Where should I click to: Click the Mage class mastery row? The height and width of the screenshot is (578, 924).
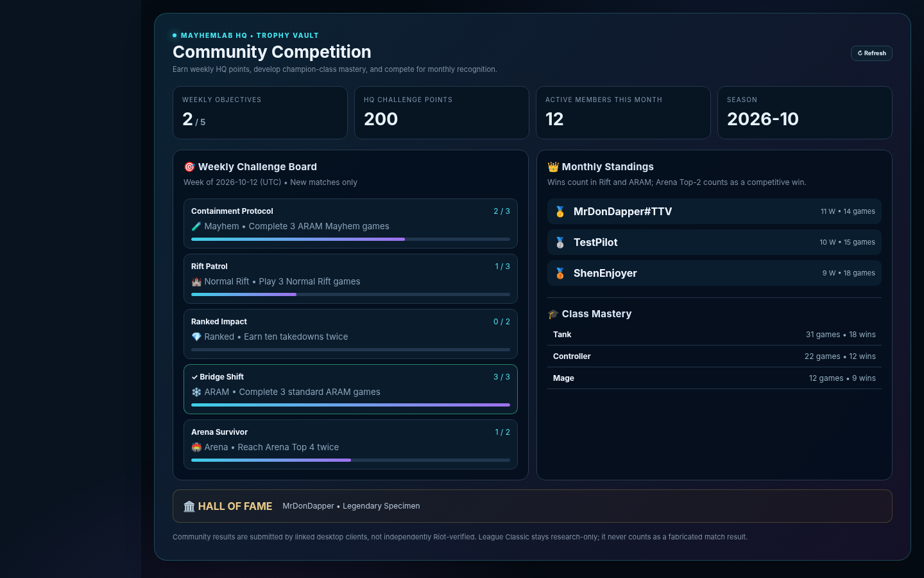tap(714, 378)
